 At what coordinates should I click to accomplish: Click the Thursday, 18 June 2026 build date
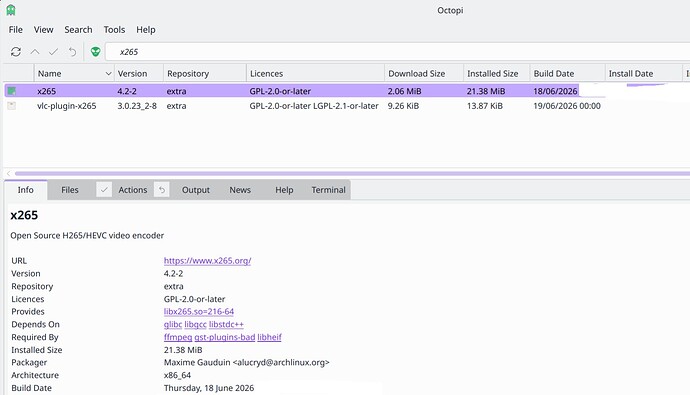[x=209, y=388]
